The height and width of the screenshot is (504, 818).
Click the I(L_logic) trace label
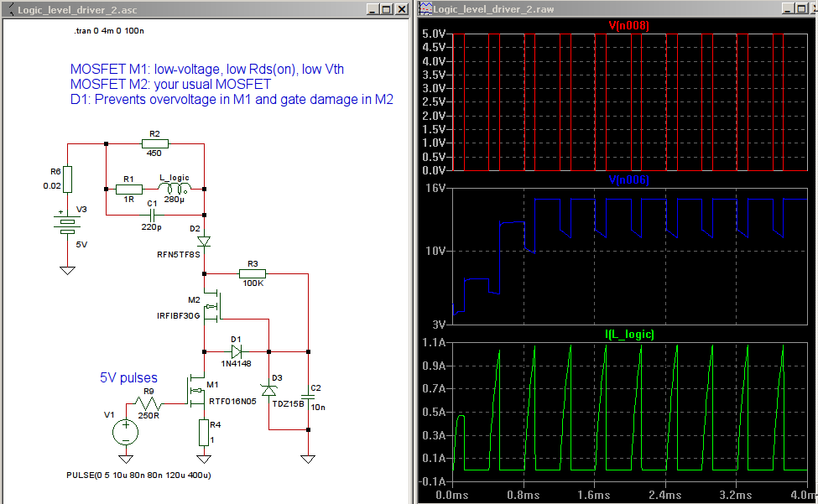pos(630,334)
